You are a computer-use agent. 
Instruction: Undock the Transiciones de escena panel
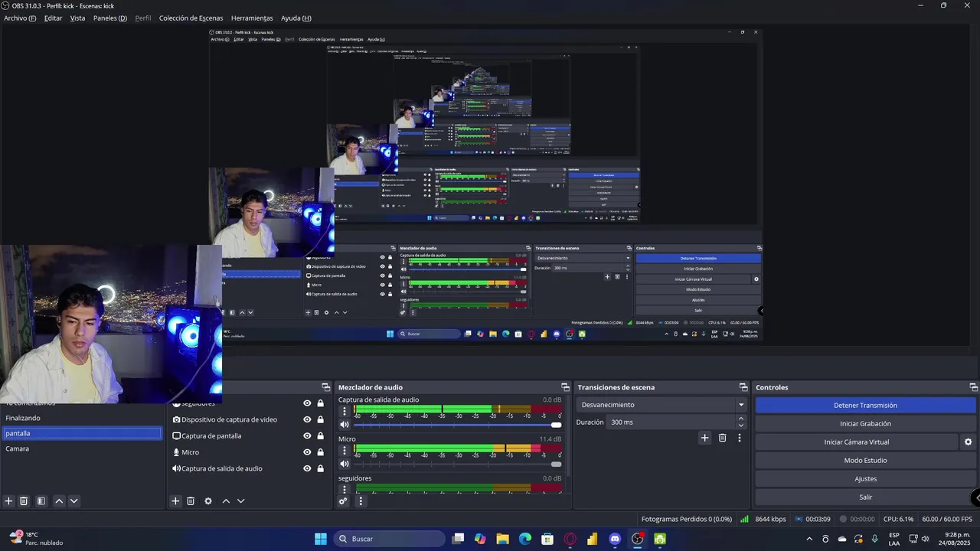743,387
